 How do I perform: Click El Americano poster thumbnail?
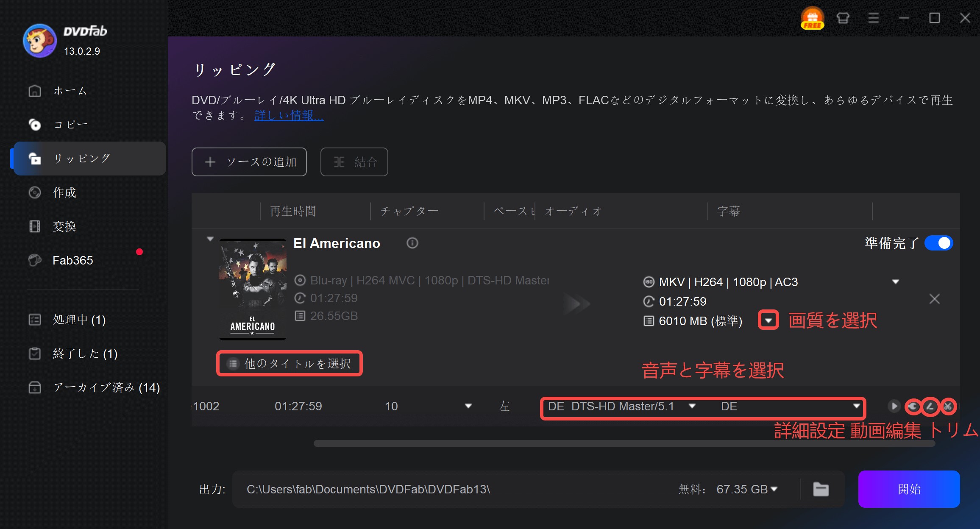[253, 289]
